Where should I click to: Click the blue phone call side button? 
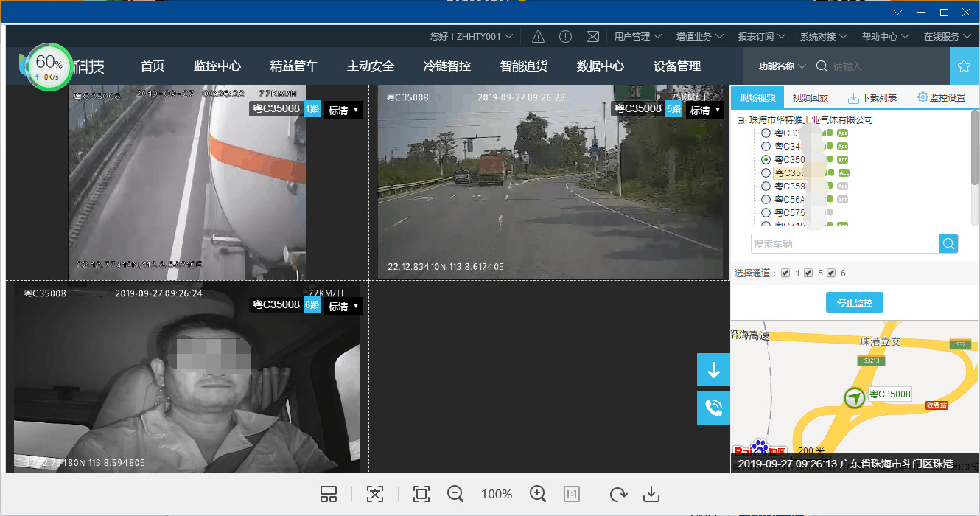coord(713,408)
